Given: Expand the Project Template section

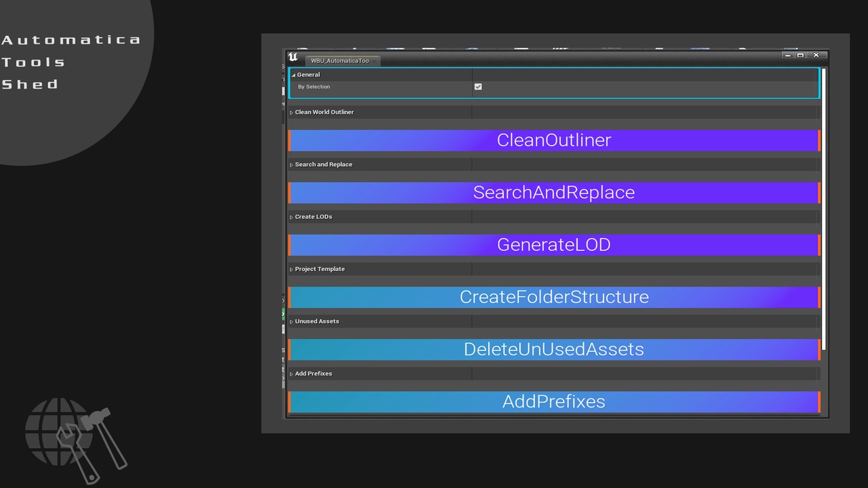Looking at the screenshot, I should coord(292,269).
